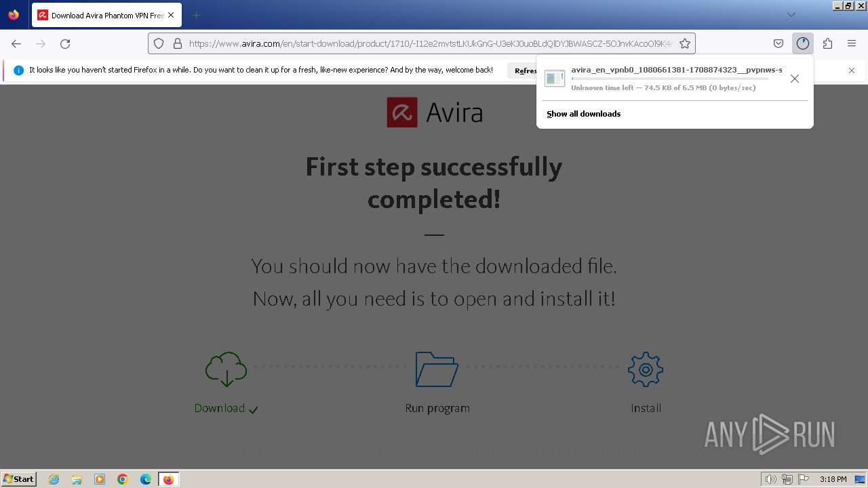Click the First step successfully completed heading
This screenshot has width=868, height=488.
(434, 183)
